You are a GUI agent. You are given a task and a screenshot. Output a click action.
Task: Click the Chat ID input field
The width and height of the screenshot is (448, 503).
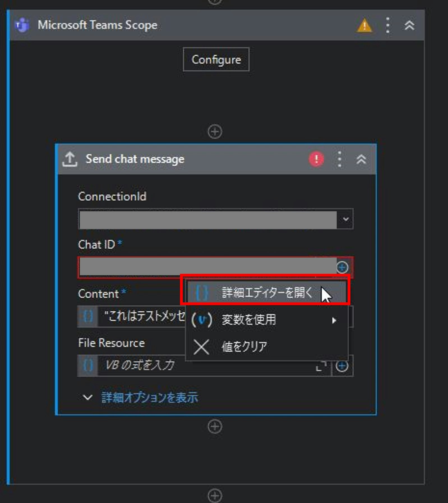[x=207, y=267]
